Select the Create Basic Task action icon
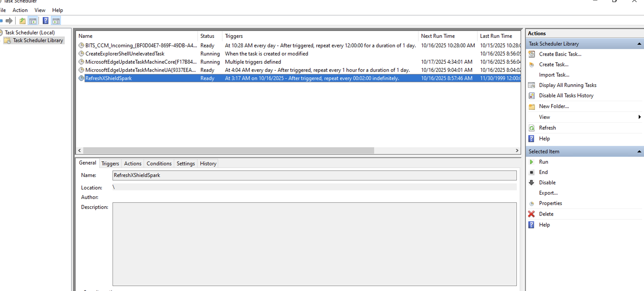This screenshot has width=644, height=291. [x=531, y=54]
